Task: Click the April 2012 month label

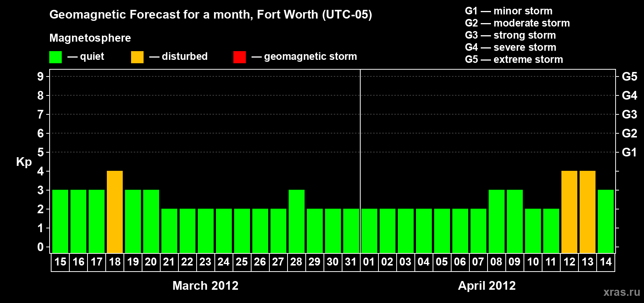Action: 487,286
